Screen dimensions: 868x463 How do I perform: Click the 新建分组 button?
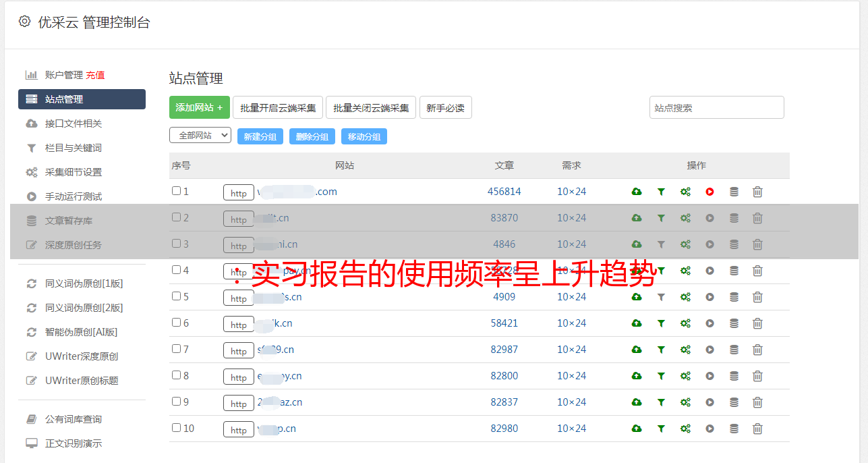260,136
